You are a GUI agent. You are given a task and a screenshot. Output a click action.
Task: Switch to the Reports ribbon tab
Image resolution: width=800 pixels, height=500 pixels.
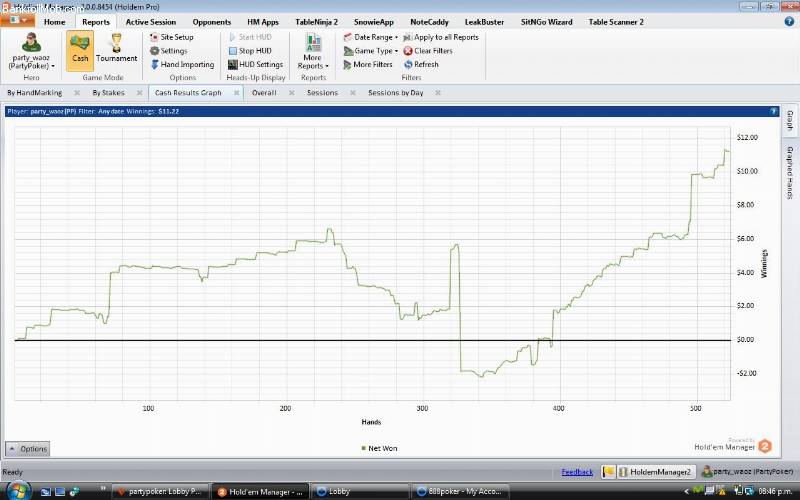pyautogui.click(x=96, y=22)
